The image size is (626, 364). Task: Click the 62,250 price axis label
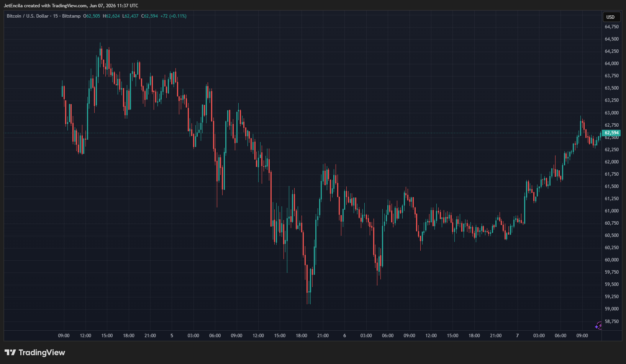611,150
